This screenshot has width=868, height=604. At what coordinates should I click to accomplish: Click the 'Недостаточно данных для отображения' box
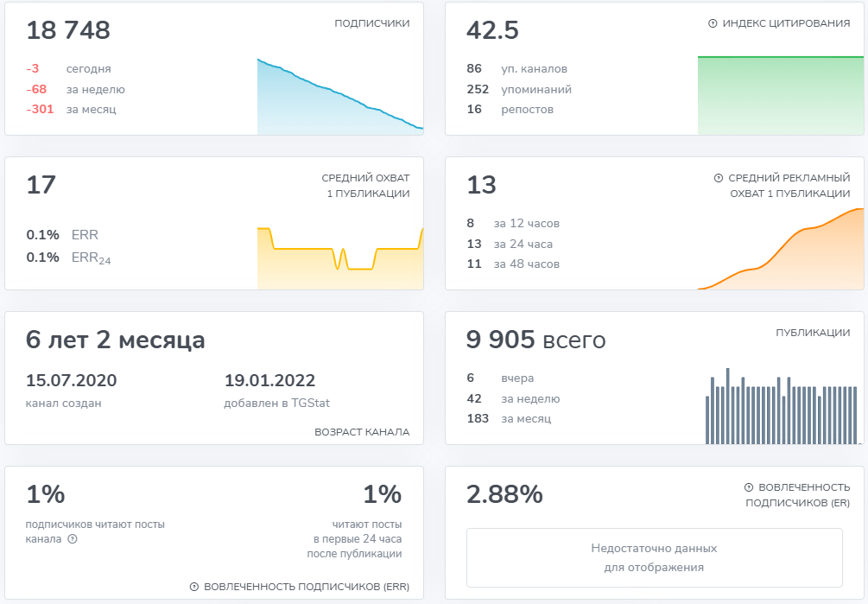655,557
